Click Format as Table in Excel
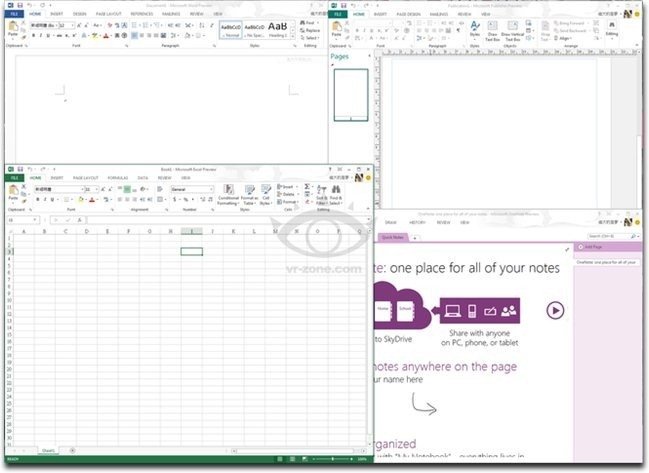The width and height of the screenshot is (649, 473). tap(249, 195)
